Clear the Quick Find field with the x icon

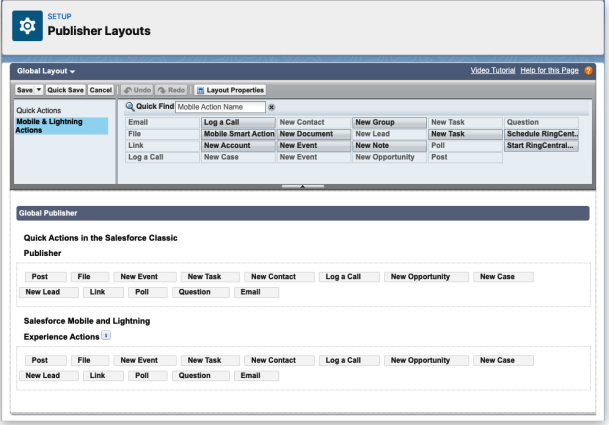[x=271, y=107]
